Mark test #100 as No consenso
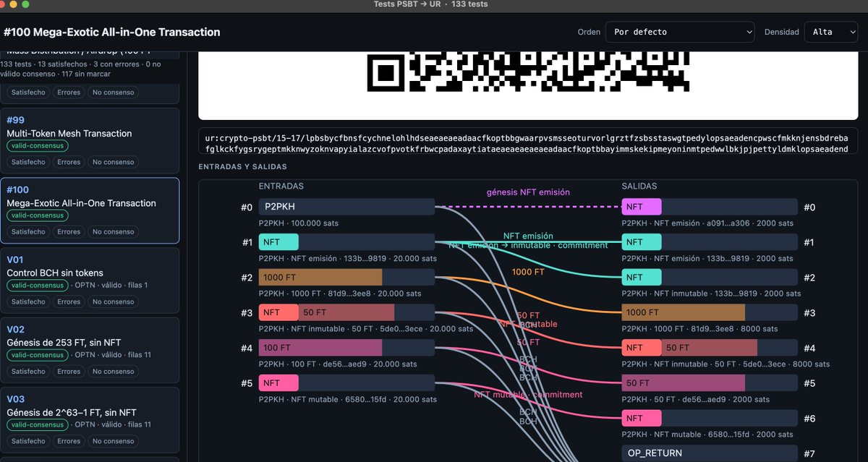 click(x=113, y=232)
